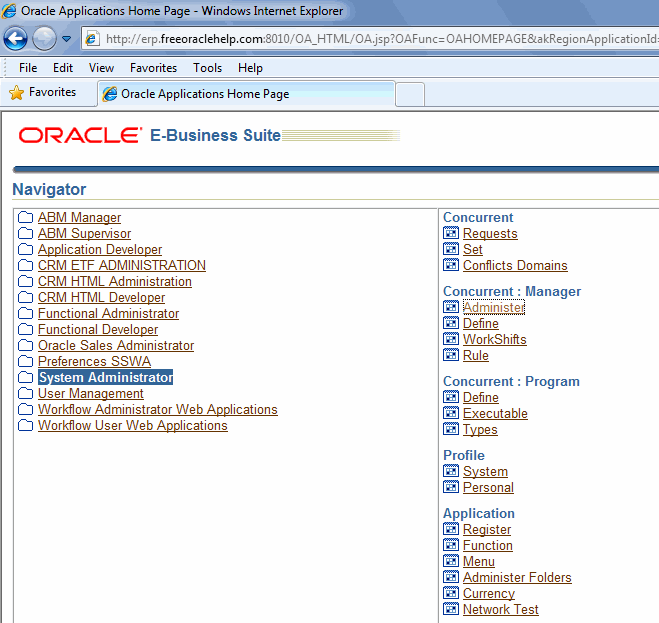This screenshot has height=623, width=659.
Task: Click the form icon beside Profile System
Action: click(x=451, y=471)
